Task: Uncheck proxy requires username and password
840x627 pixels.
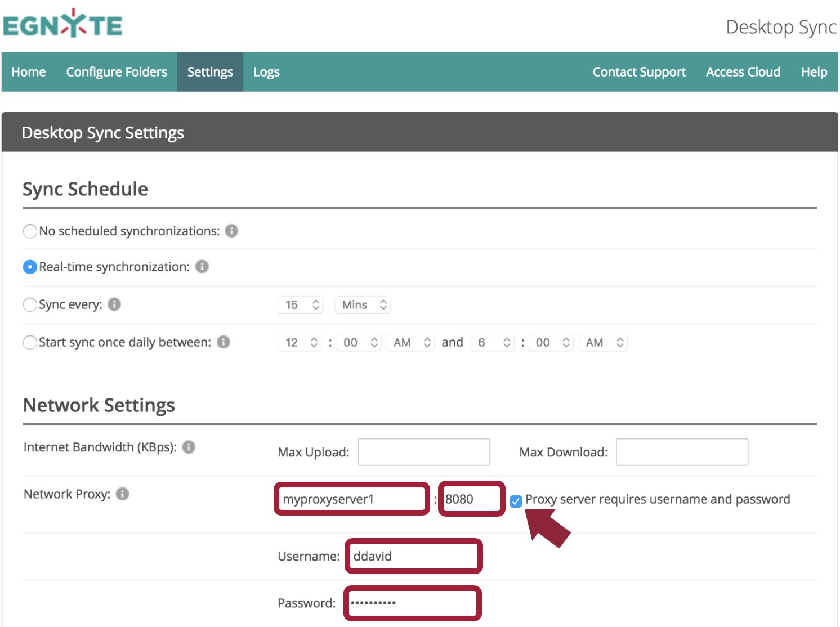Action: (x=516, y=501)
